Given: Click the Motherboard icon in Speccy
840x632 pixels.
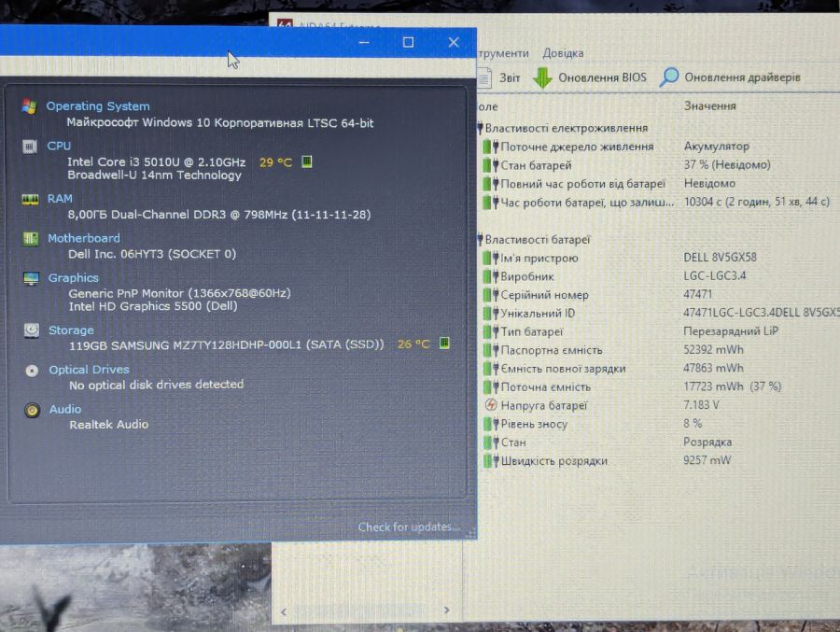Looking at the screenshot, I should pos(31,239).
